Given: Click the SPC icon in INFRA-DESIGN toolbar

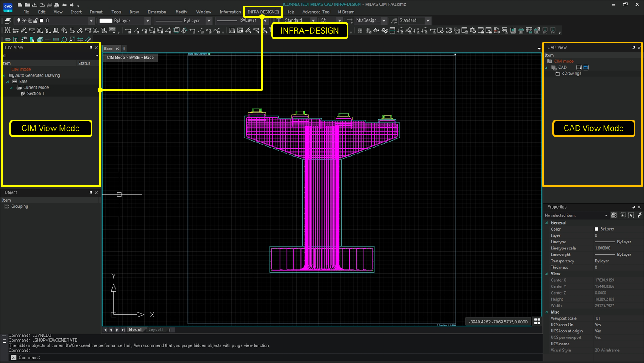Looking at the screenshot, I should [545, 31].
